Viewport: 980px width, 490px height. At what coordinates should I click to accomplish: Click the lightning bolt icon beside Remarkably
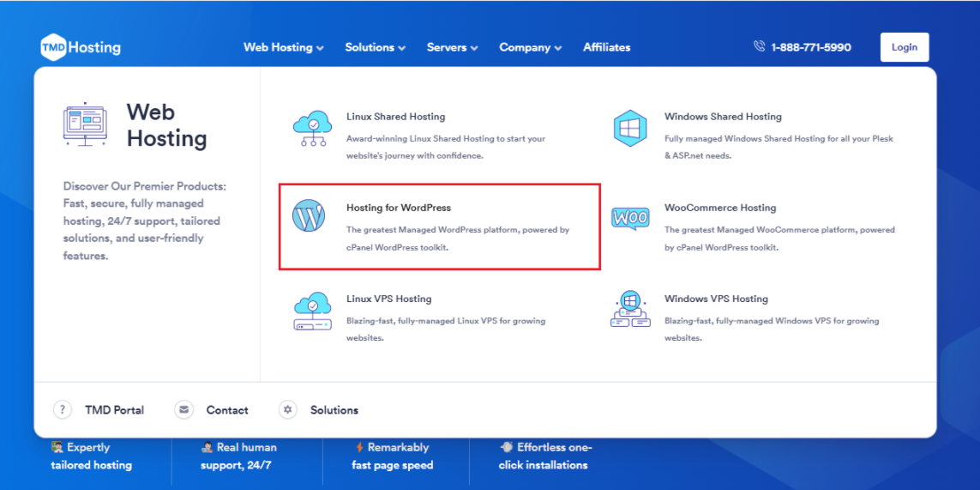359,447
